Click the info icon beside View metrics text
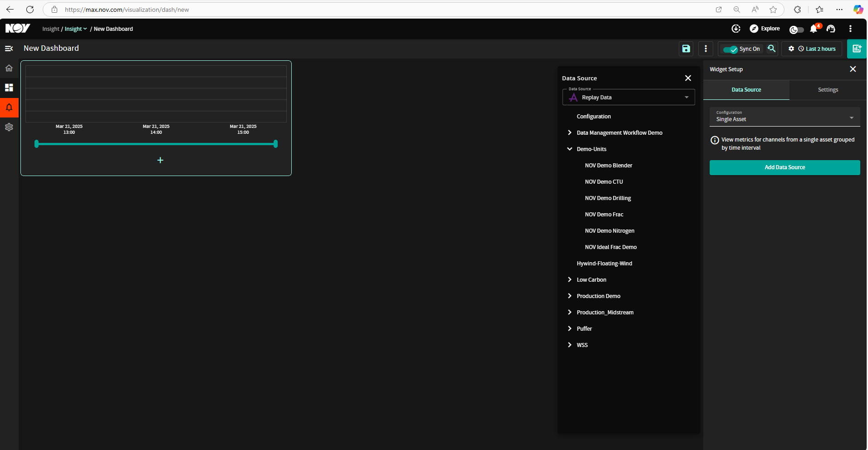This screenshot has height=450, width=868. pos(715,140)
